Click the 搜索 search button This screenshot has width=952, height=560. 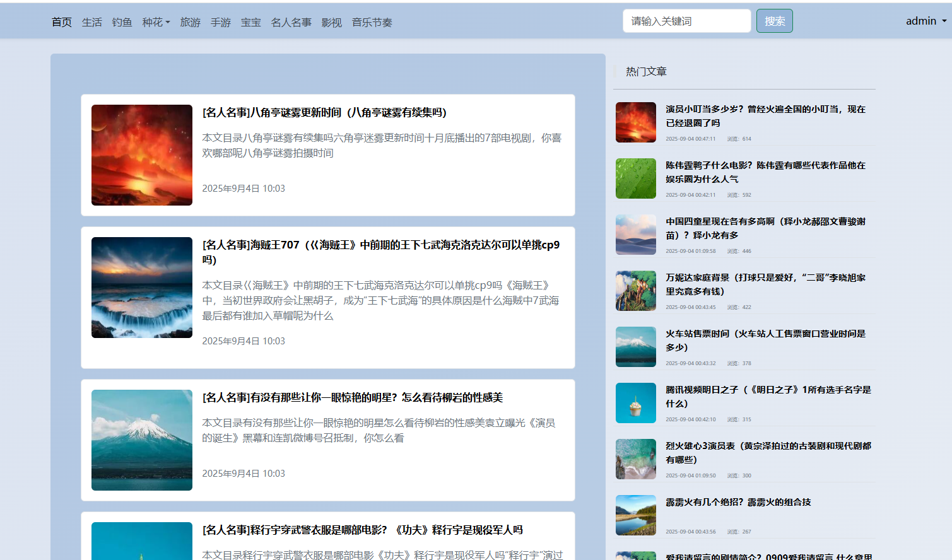coord(774,20)
